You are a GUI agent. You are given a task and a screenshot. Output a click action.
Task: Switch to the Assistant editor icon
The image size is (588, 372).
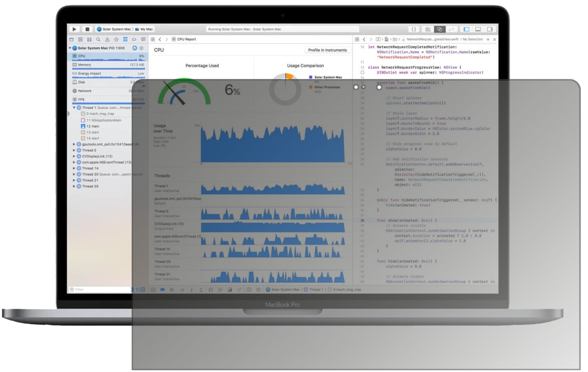439,29
